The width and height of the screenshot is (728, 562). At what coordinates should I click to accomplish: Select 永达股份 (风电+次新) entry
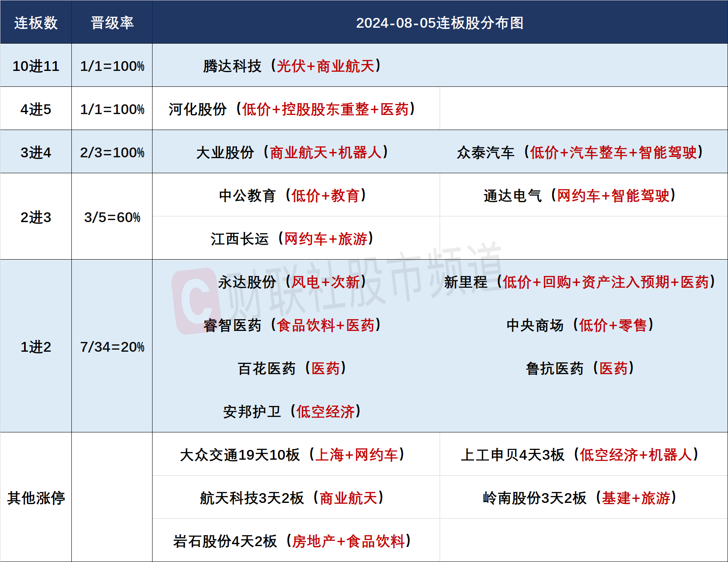click(x=292, y=282)
